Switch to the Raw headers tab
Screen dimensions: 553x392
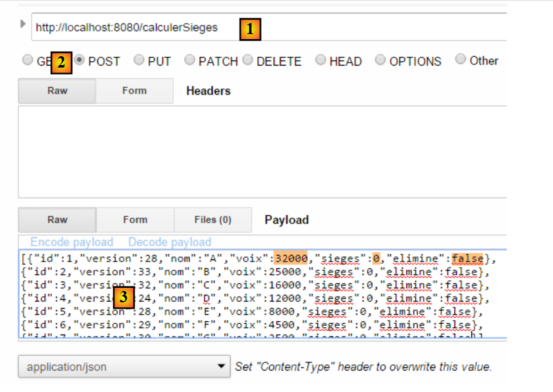pos(57,91)
